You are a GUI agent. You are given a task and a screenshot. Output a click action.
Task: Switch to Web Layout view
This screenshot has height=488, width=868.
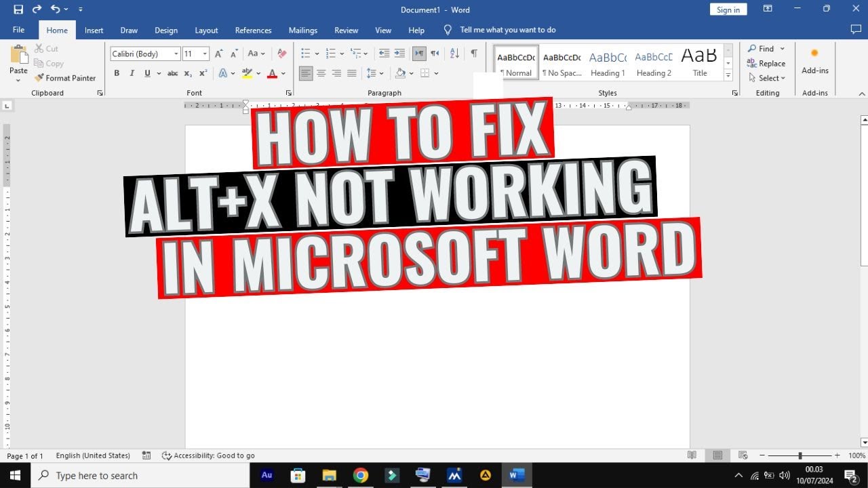[743, 455]
